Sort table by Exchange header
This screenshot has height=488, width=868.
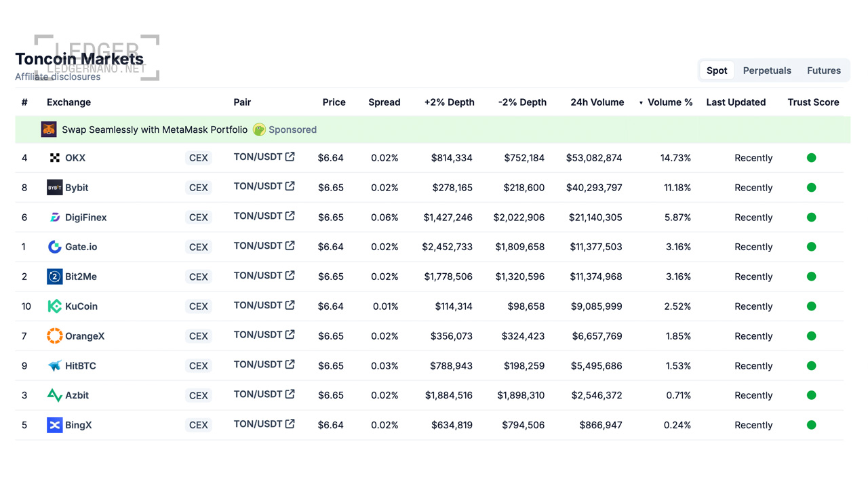coord(68,102)
